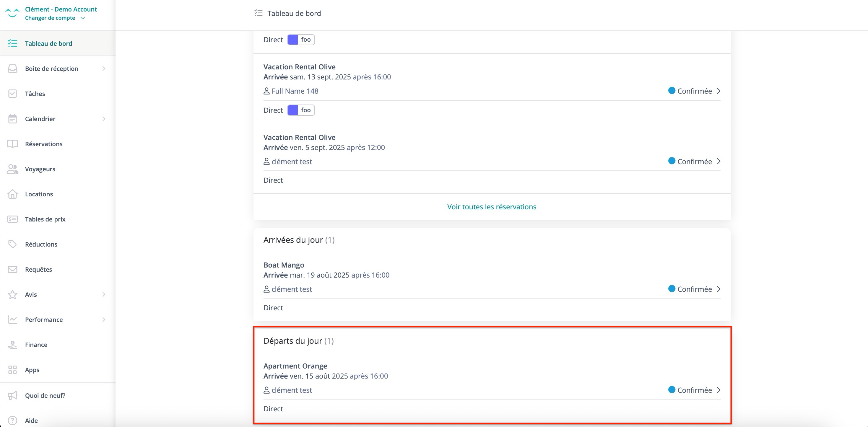868x427 pixels.
Task: Open guest profile clément test for Boat Mango
Action: pos(292,289)
